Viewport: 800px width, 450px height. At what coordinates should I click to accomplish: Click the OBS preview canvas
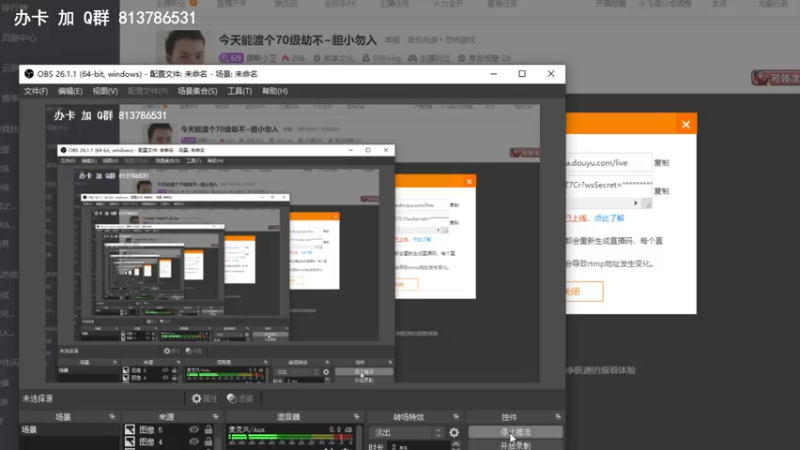tap(292, 243)
